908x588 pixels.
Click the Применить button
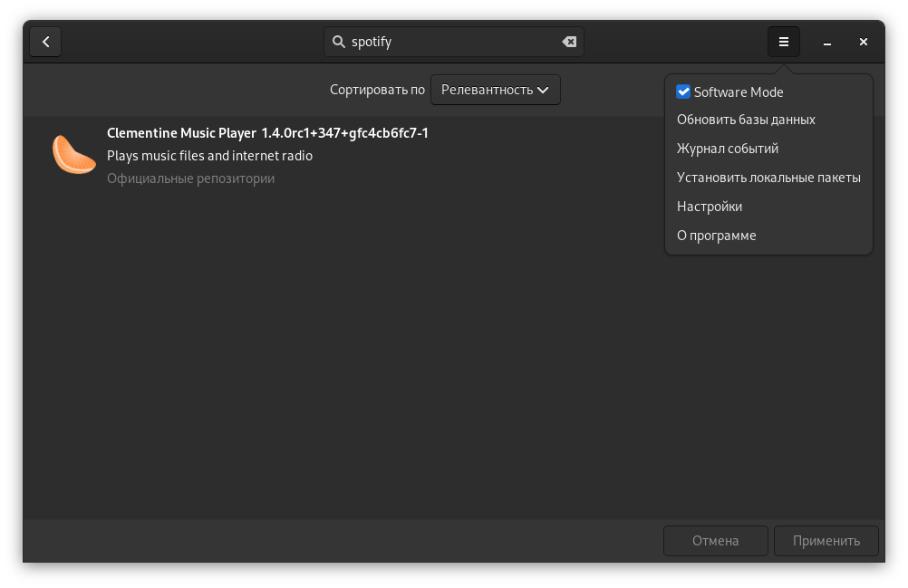(826, 541)
